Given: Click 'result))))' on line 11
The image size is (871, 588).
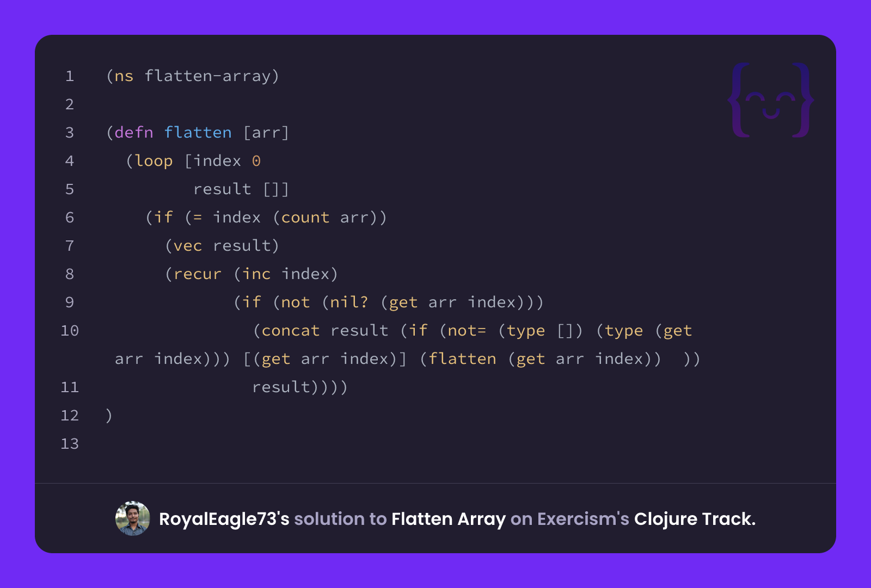Looking at the screenshot, I should click(x=300, y=387).
